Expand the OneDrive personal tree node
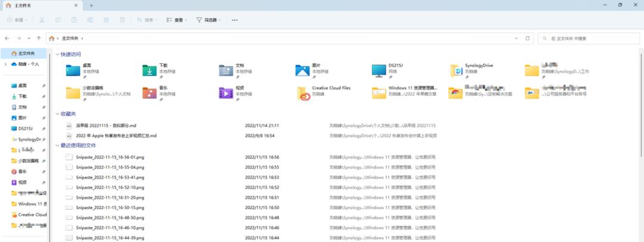The image size is (644, 242). click(5, 64)
